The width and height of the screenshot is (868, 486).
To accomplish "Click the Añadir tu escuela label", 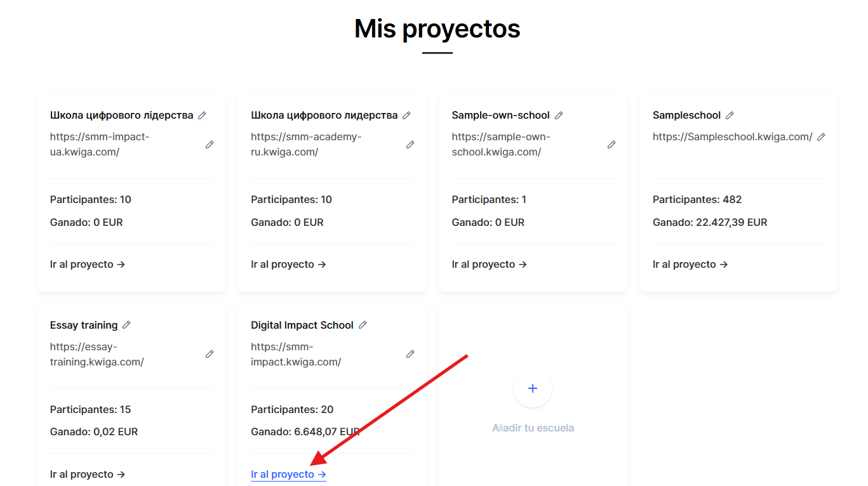I will tap(533, 428).
